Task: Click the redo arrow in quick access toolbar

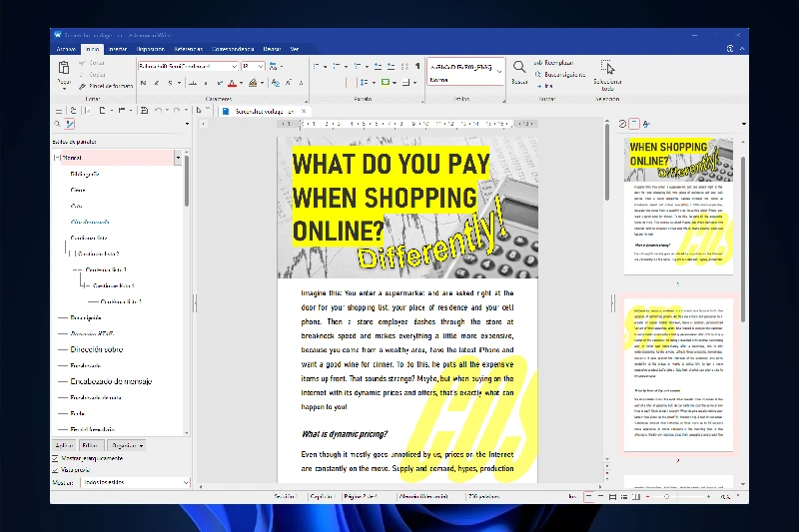Action: click(x=177, y=111)
